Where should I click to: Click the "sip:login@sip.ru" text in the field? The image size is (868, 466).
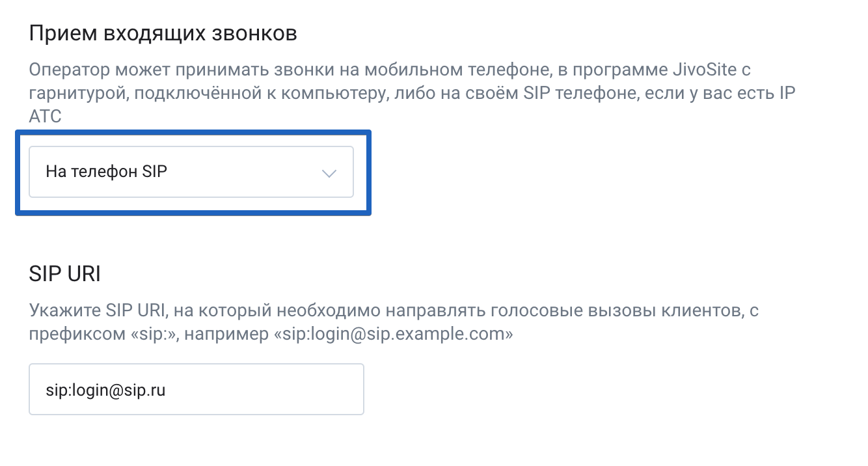click(x=105, y=390)
